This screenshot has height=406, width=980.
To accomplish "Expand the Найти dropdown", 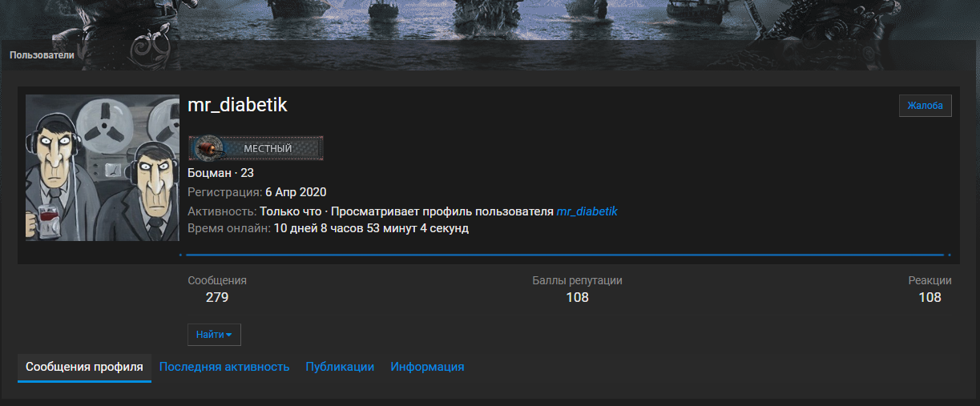I will [214, 335].
